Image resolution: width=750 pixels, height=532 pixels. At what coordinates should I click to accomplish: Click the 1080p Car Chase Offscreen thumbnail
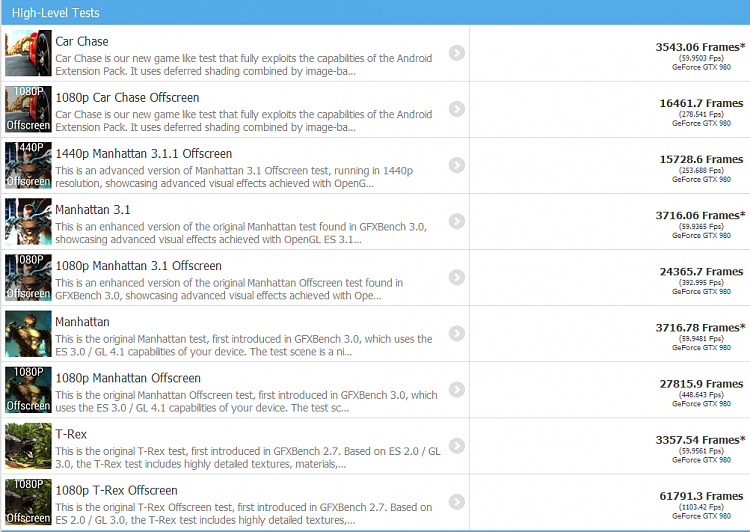coord(28,109)
